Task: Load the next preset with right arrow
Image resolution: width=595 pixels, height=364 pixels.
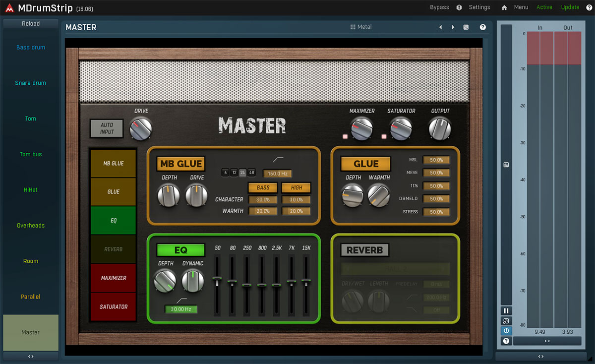Action: click(453, 27)
